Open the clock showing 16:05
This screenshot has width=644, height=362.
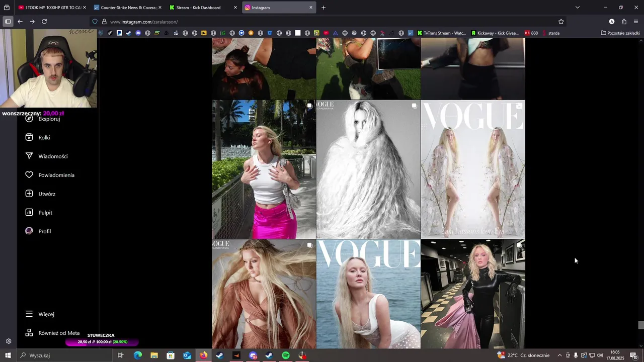pyautogui.click(x=615, y=355)
